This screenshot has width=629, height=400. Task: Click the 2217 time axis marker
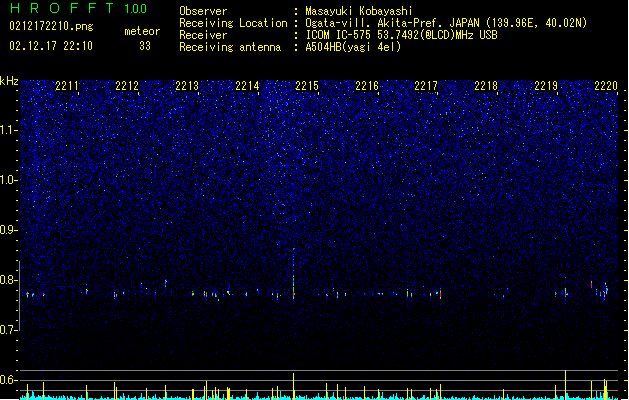[x=426, y=86]
